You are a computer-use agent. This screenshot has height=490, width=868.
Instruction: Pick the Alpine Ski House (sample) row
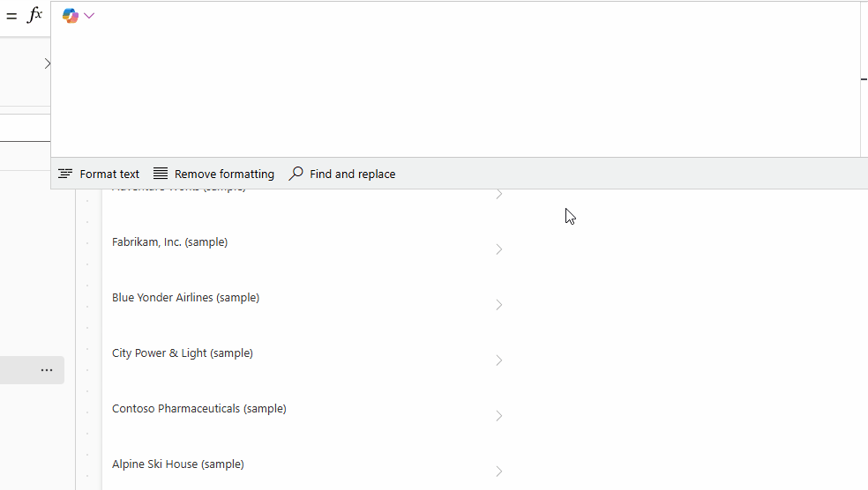(x=177, y=464)
